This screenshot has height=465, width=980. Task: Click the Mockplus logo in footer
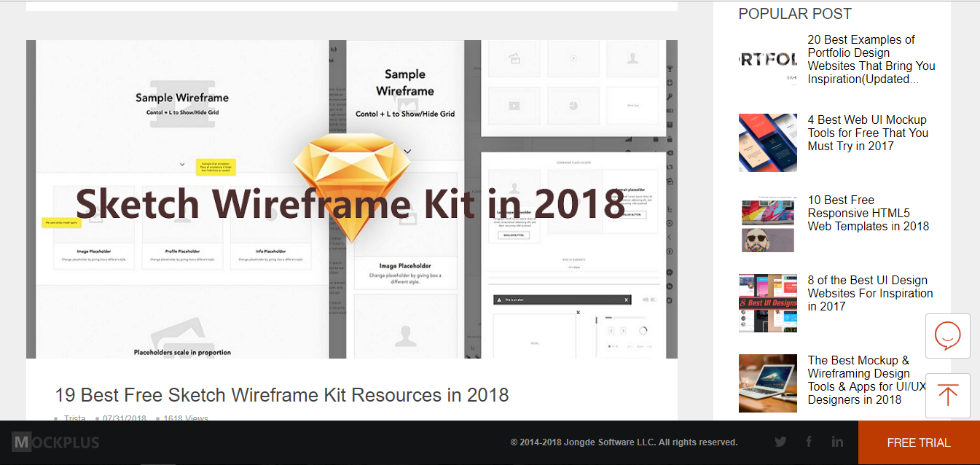point(55,442)
